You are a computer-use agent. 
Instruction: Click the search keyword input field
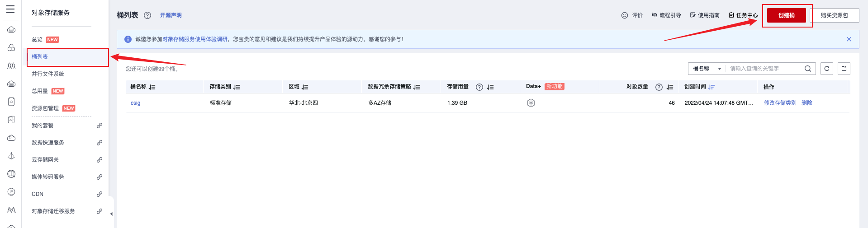[x=764, y=69]
